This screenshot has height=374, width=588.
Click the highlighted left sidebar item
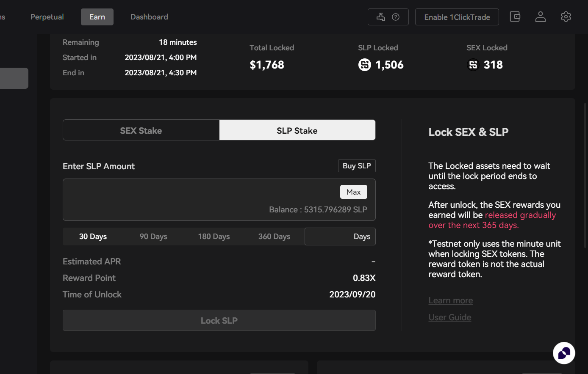click(14, 78)
